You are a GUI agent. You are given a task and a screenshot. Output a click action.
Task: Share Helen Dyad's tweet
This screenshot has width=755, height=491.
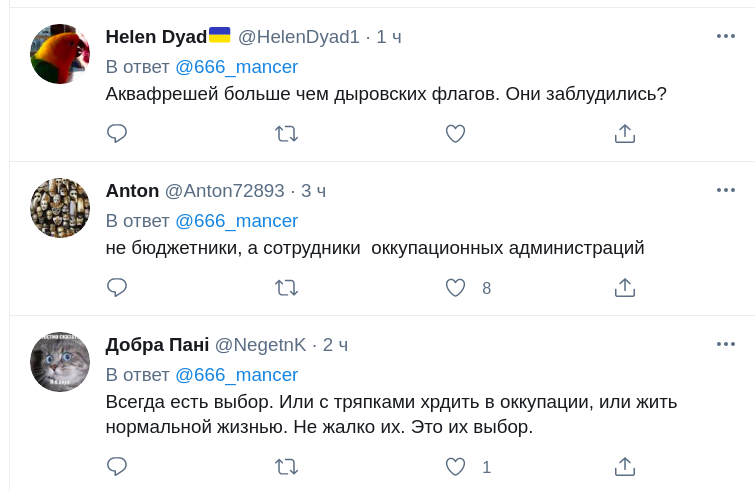625,134
